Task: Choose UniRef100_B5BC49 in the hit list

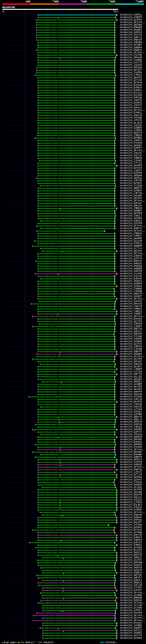Action: (131, 40)
